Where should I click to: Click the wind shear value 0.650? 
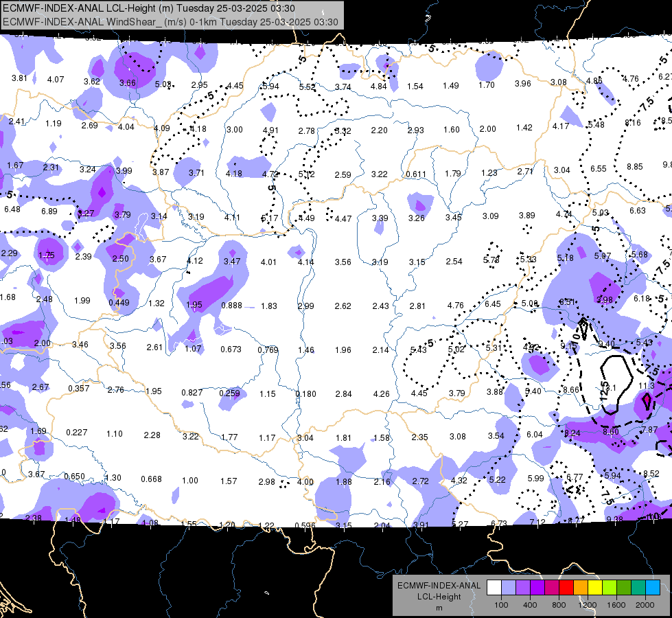tap(75, 476)
